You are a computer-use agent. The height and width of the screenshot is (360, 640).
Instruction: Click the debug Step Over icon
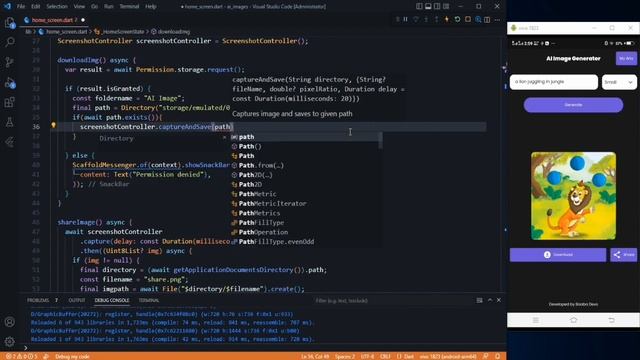click(416, 19)
